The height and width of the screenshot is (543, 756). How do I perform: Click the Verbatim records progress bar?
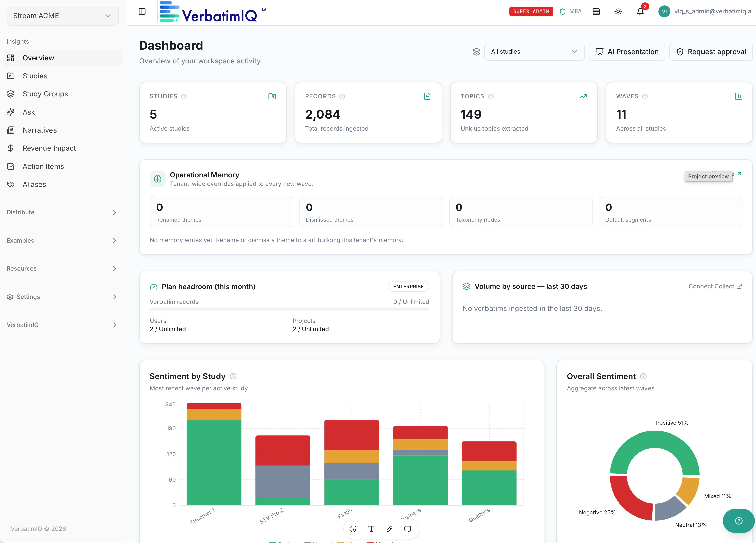point(289,310)
